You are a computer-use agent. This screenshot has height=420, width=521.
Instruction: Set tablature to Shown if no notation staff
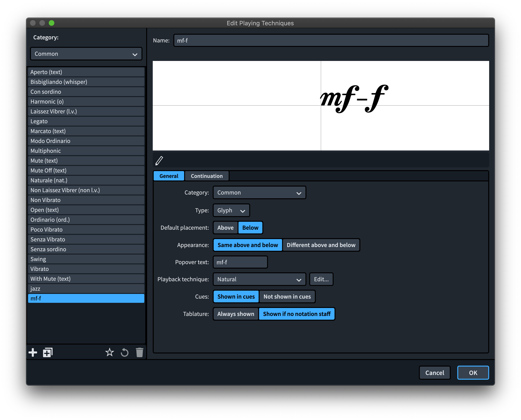tap(297, 314)
